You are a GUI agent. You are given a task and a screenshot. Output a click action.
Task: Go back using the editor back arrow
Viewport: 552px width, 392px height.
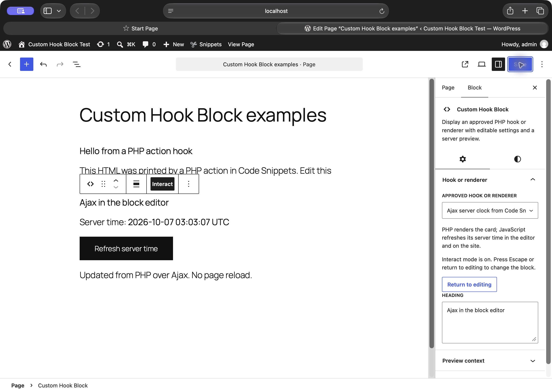[x=10, y=64]
